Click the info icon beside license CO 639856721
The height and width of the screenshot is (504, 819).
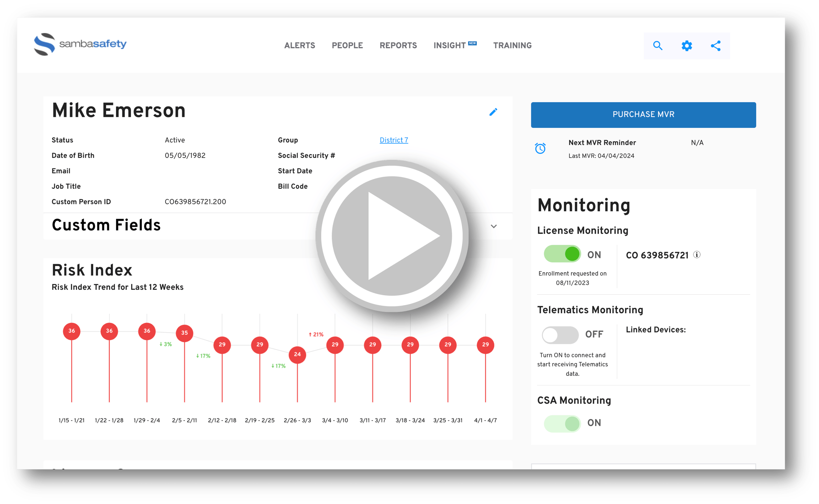[x=698, y=254]
